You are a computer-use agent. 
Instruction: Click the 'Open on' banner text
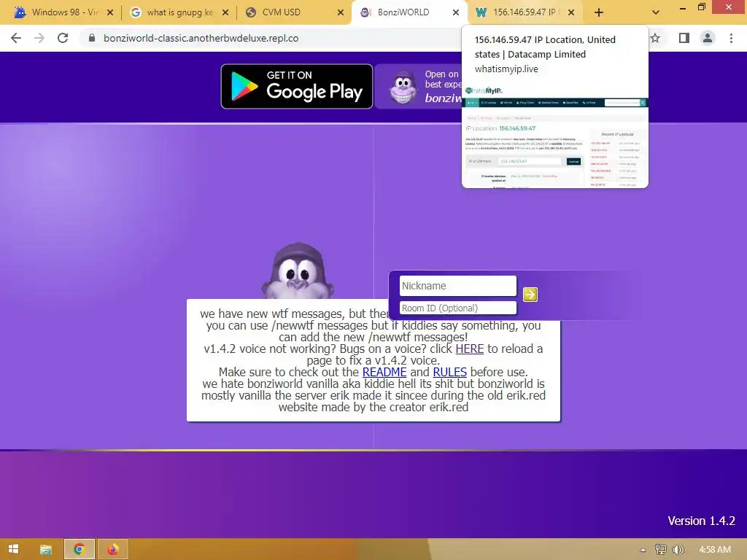click(441, 74)
